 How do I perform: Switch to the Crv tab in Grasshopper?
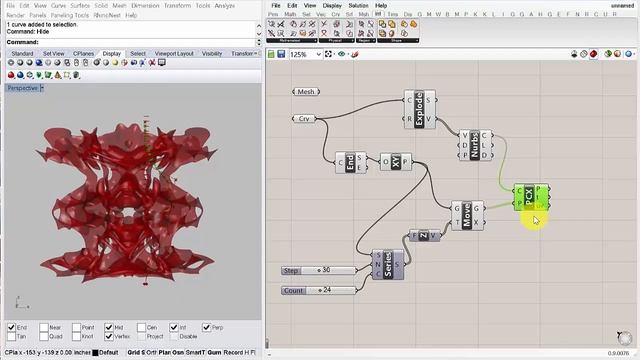click(336, 14)
